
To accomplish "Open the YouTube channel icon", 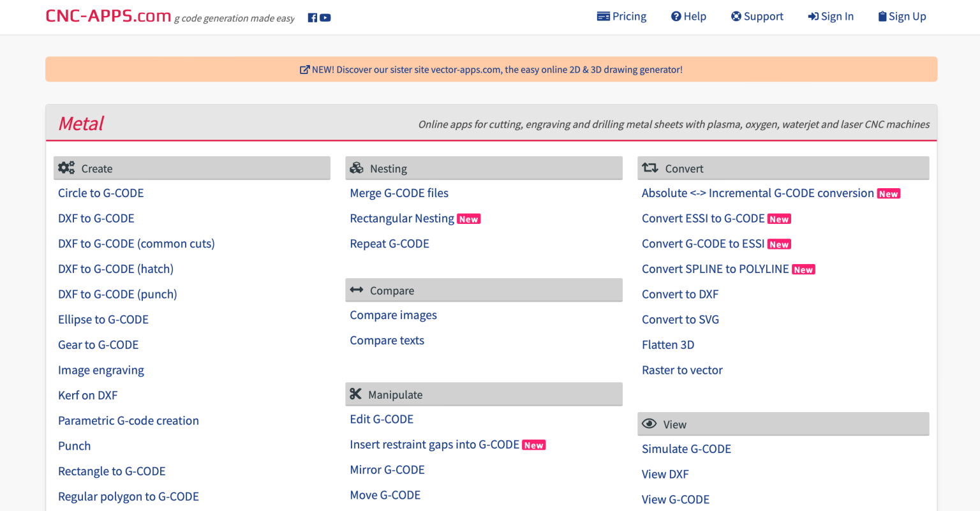I will pos(325,18).
